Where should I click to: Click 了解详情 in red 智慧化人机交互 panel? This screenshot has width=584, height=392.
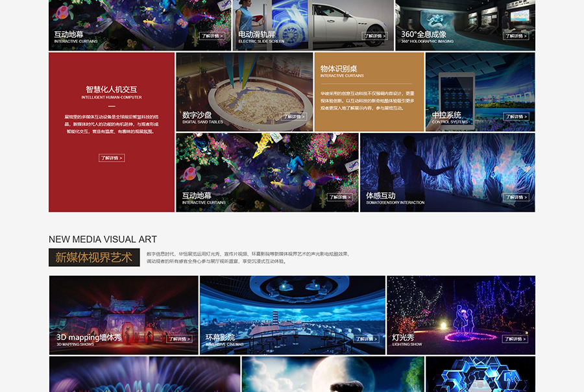click(x=112, y=158)
